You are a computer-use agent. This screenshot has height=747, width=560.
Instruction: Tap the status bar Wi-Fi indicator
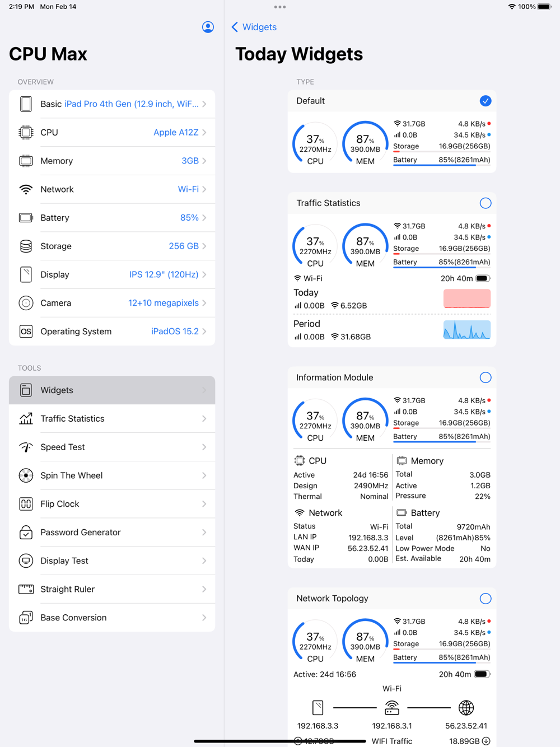511,7
